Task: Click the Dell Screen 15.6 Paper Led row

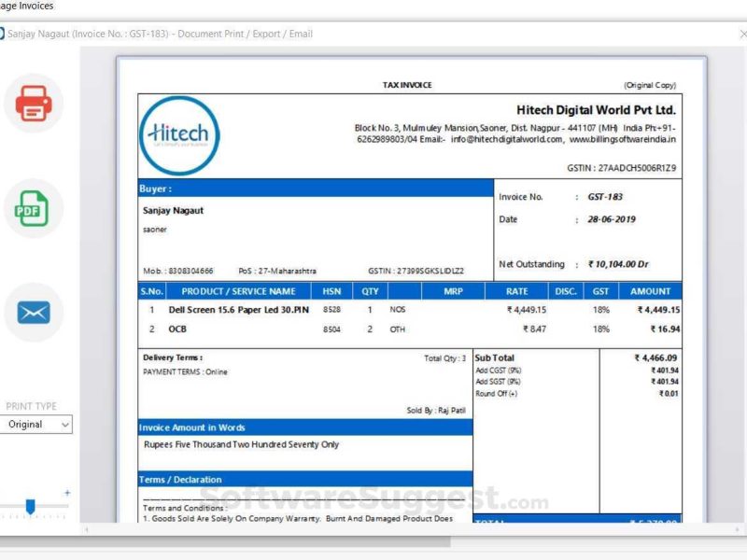Action: click(x=410, y=310)
